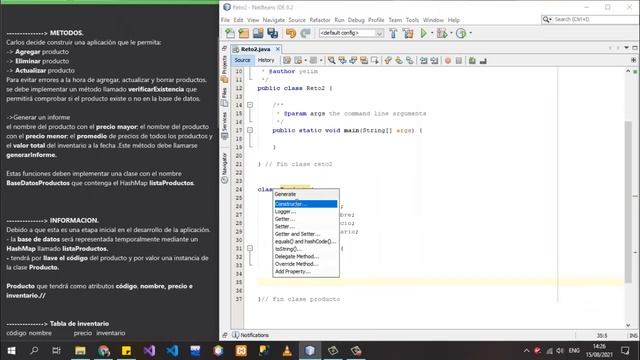Open the Debug menu
This screenshot has width=640, height=360.
tap(356, 20)
